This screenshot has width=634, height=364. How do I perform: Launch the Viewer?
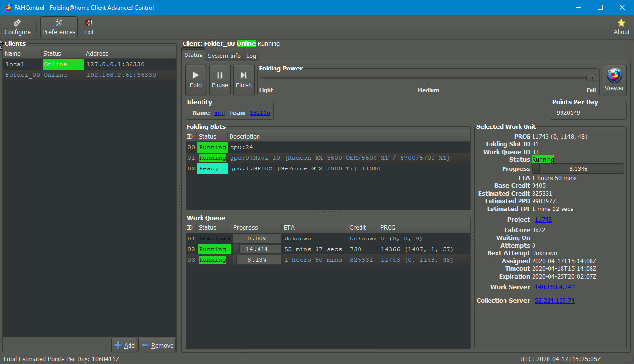pos(615,80)
